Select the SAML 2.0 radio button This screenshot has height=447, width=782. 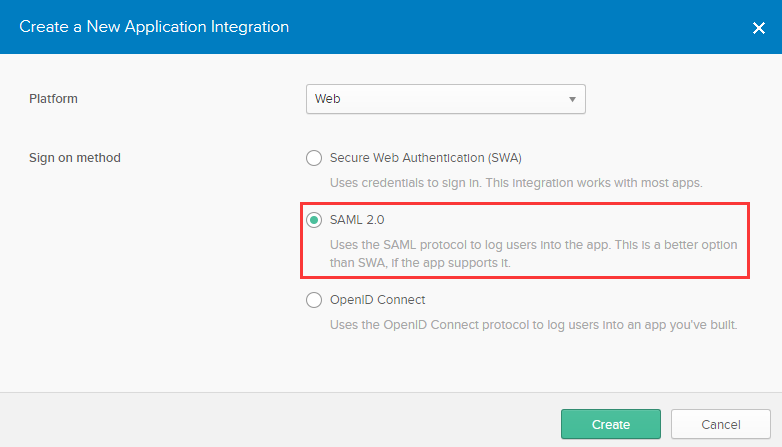pos(314,220)
